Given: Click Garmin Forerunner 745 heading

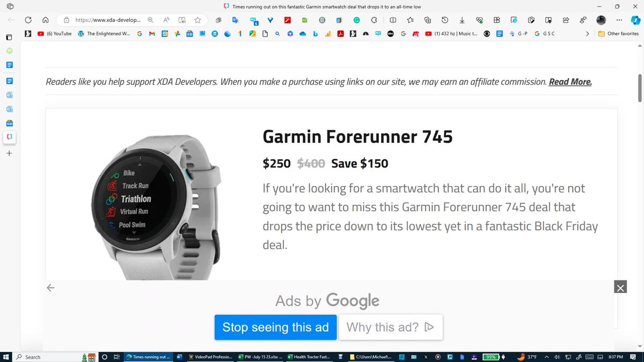Looking at the screenshot, I should tap(357, 137).
